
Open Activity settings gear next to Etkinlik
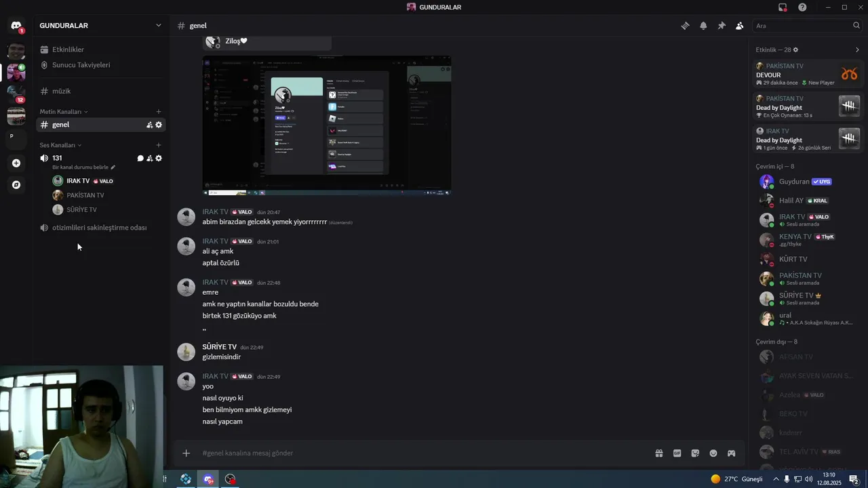(x=795, y=50)
